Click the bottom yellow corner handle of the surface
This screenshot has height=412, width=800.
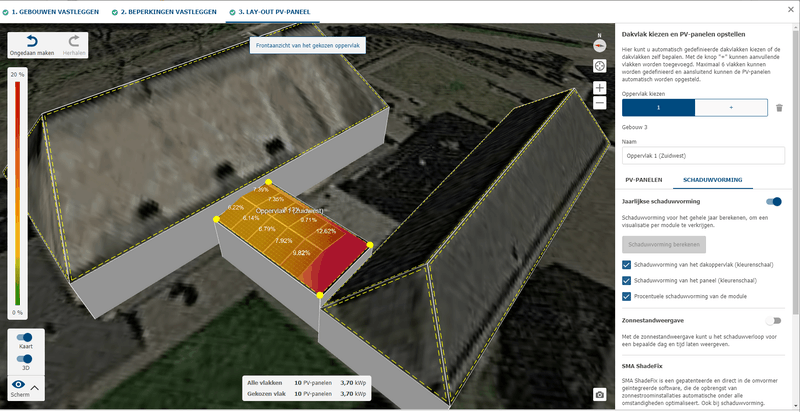[x=319, y=295]
